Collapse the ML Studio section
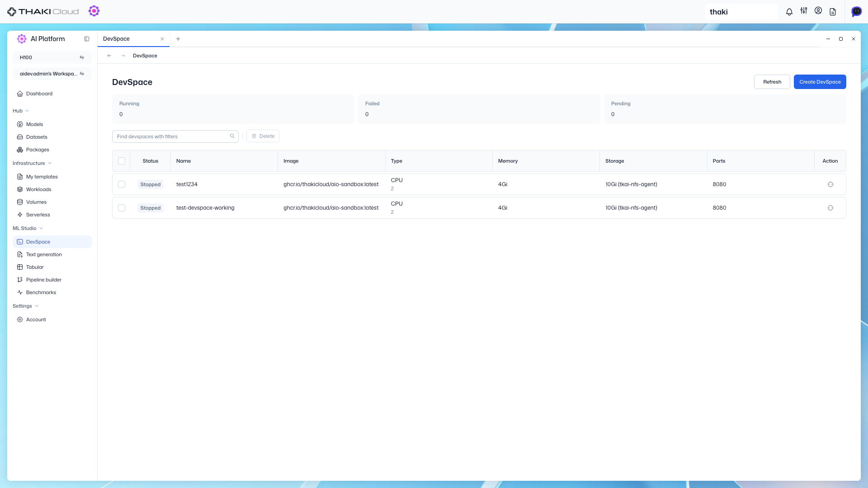The height and width of the screenshot is (488, 868). pos(28,228)
